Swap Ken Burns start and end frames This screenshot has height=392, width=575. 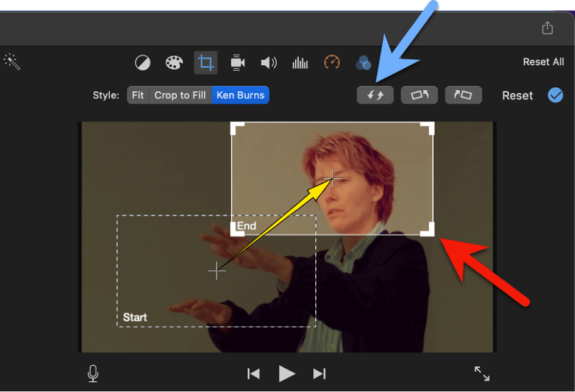click(375, 95)
